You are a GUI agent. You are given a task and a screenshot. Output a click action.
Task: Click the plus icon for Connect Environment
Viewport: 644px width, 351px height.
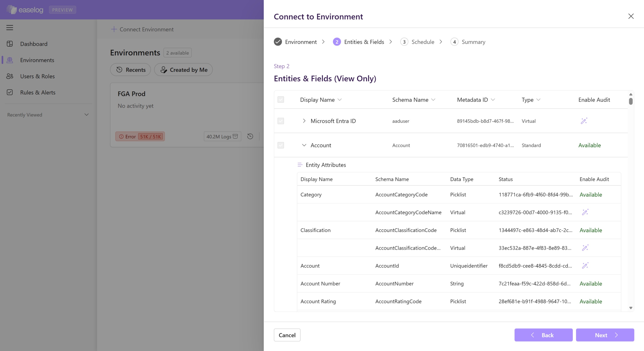click(x=114, y=29)
